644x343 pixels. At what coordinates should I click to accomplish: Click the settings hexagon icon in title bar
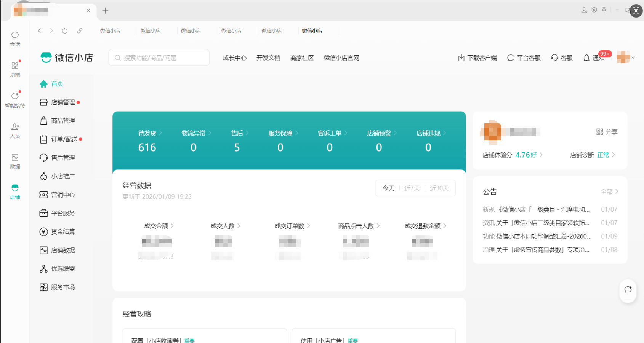pyautogui.click(x=594, y=10)
